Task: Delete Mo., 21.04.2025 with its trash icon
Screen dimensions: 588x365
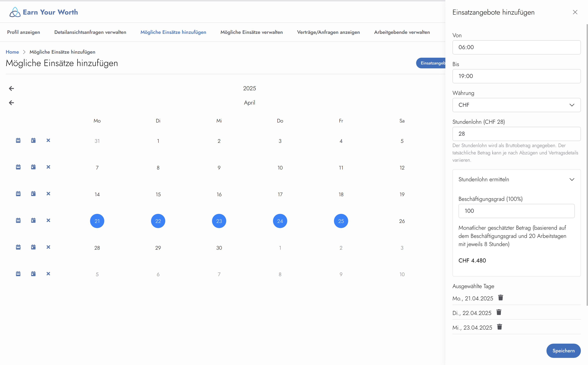Action: click(500, 298)
